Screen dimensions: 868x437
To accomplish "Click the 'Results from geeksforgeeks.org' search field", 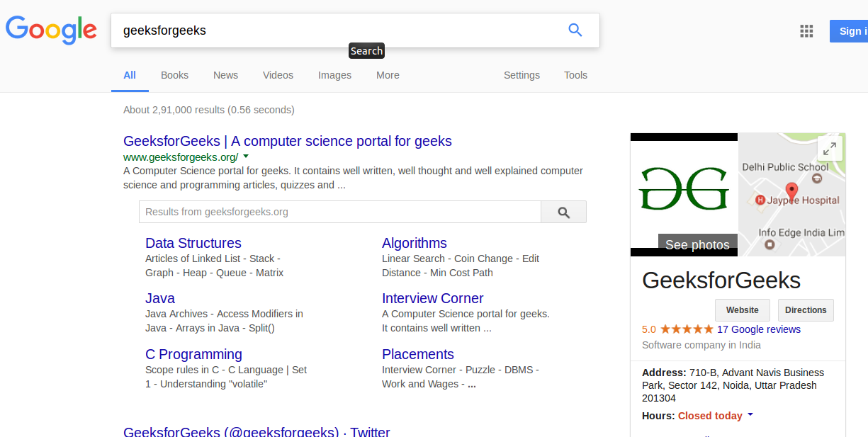I will (340, 212).
